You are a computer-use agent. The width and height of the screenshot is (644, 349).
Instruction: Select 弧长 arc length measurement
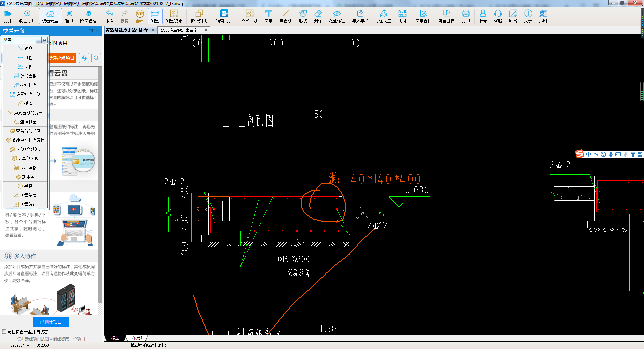coord(25,103)
